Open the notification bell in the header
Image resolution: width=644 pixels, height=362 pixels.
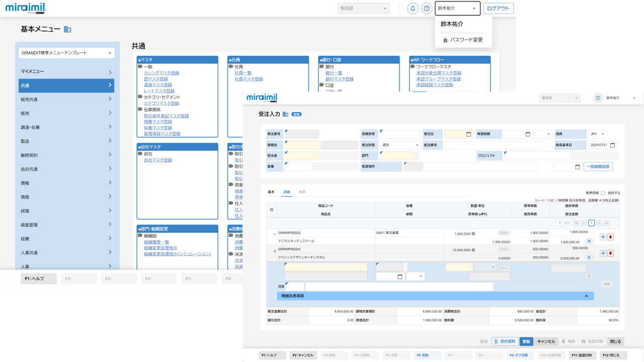click(x=413, y=9)
